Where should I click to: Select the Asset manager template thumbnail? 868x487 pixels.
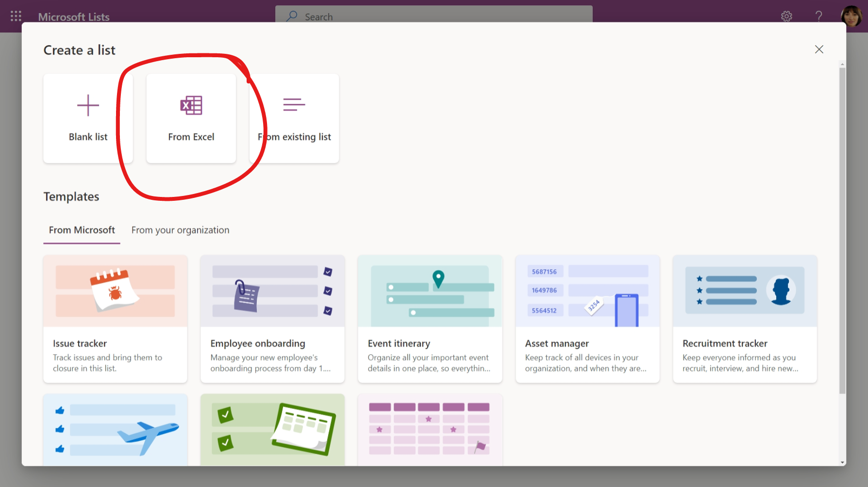(x=587, y=291)
